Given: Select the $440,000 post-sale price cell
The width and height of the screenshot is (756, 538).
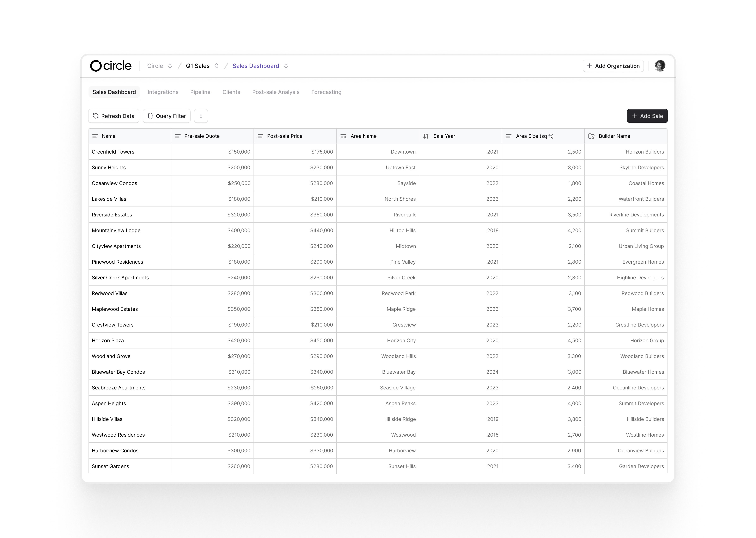Looking at the screenshot, I should click(x=295, y=231).
